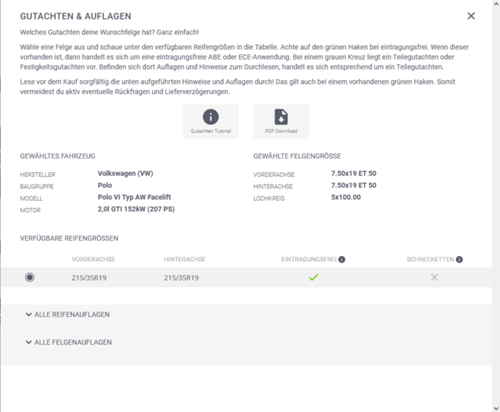Click the Gutachten Tutorial button label

click(211, 131)
